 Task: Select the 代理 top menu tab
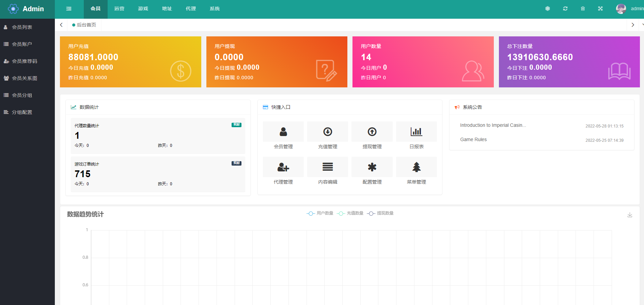pyautogui.click(x=191, y=9)
